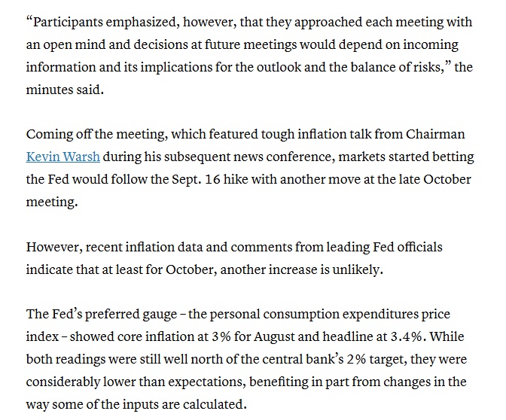Click the phrase "late October" in second paragraph
The height and width of the screenshot is (420, 506).
click(x=434, y=179)
